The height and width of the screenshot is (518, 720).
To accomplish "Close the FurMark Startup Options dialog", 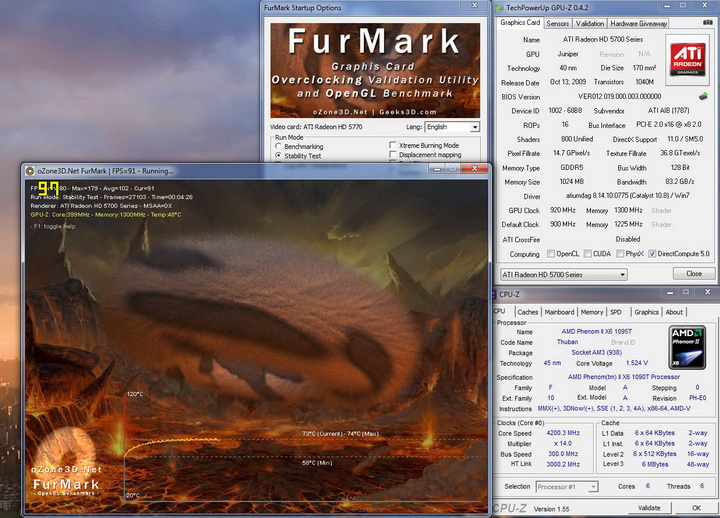I will click(475, 6).
